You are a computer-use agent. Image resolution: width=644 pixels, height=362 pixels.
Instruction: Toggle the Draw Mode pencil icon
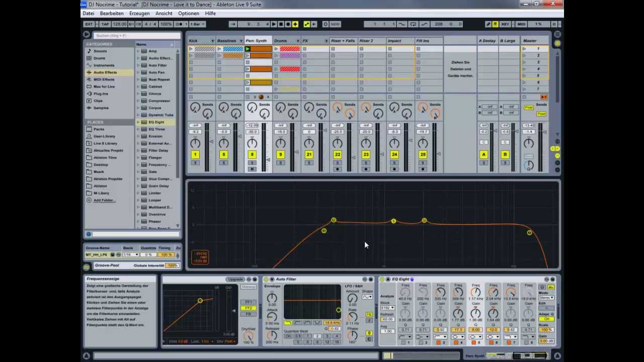pos(488,24)
